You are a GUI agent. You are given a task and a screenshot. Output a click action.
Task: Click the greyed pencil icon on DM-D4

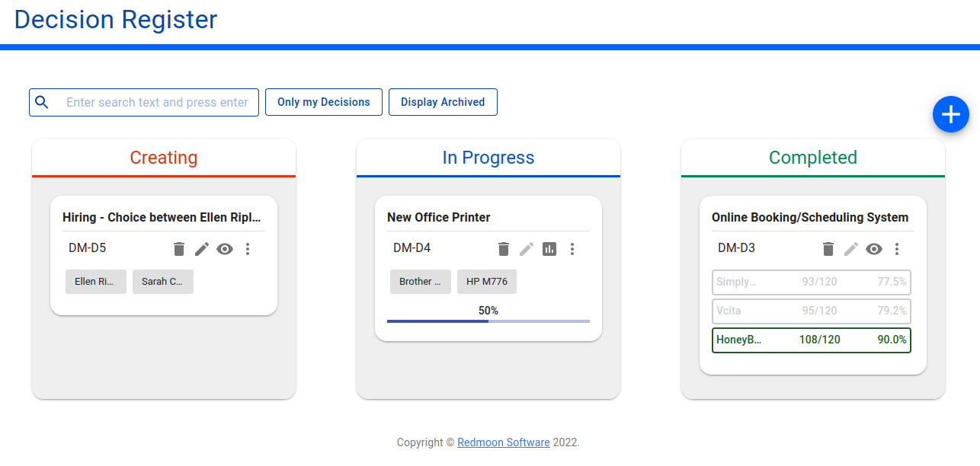click(527, 249)
